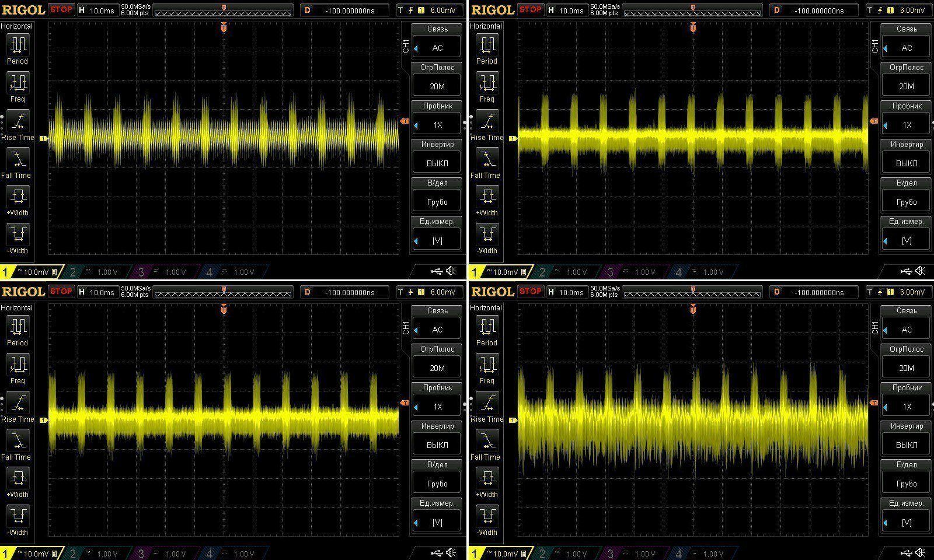Click the +Width icon in top-left scope
Viewport: 934px width, 560px height.
tap(18, 197)
